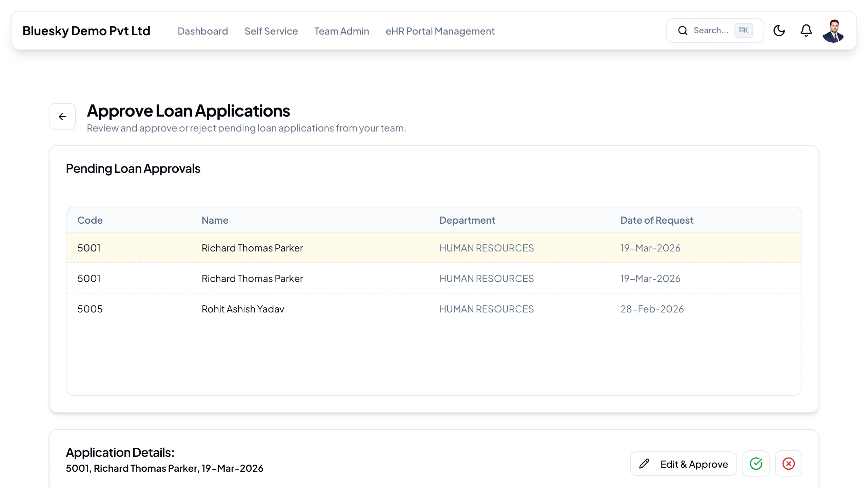
Task: Focus the Search input field
Action: 715,31
